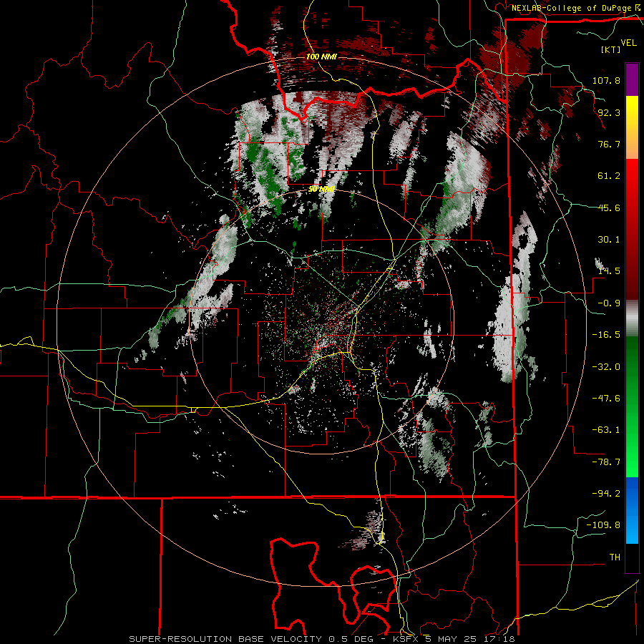Click the purple color band in legend
The width and height of the screenshot is (644, 644).
point(632,80)
